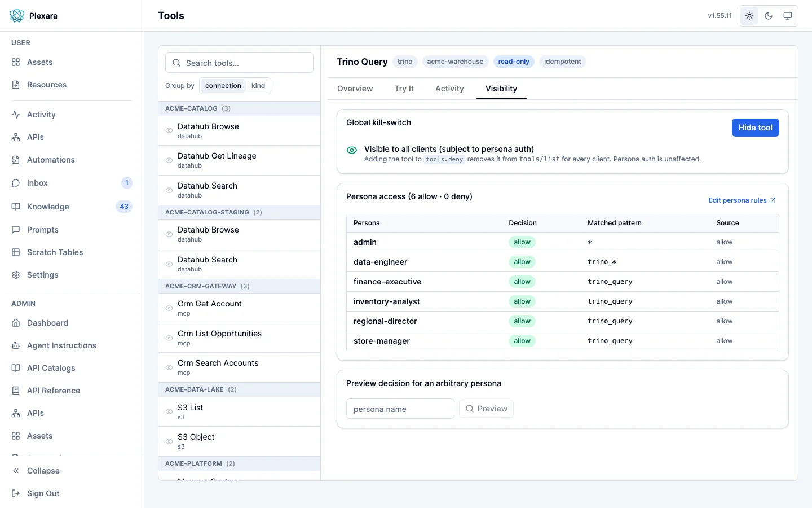Open Automations in the sidebar
Viewport: 812px width, 508px height.
[x=72, y=160]
